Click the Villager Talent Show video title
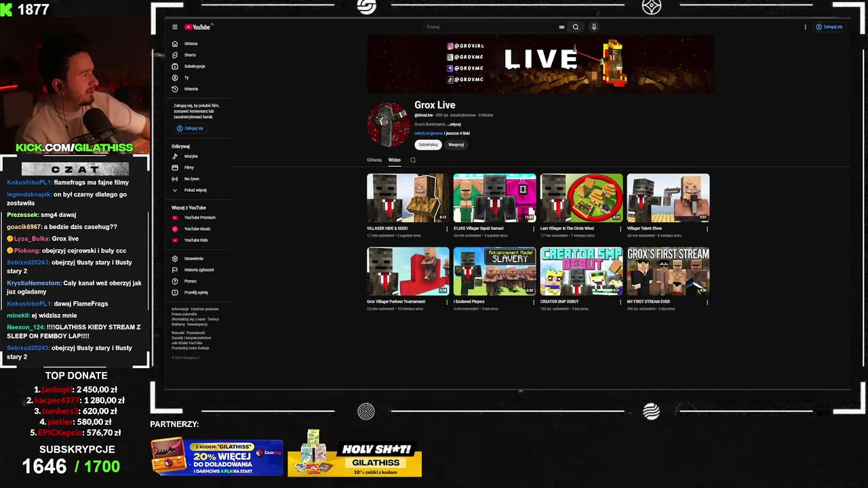The width and height of the screenshot is (868, 488). [x=644, y=228]
